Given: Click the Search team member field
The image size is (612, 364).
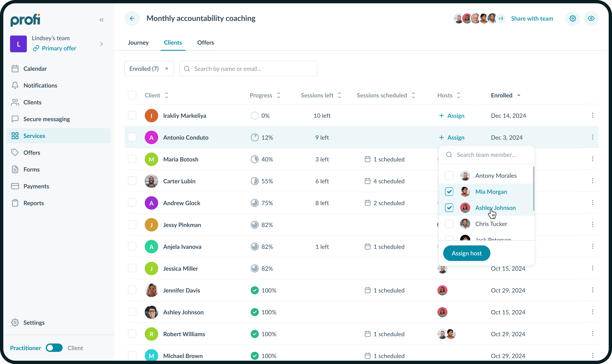Looking at the screenshot, I should pos(486,155).
